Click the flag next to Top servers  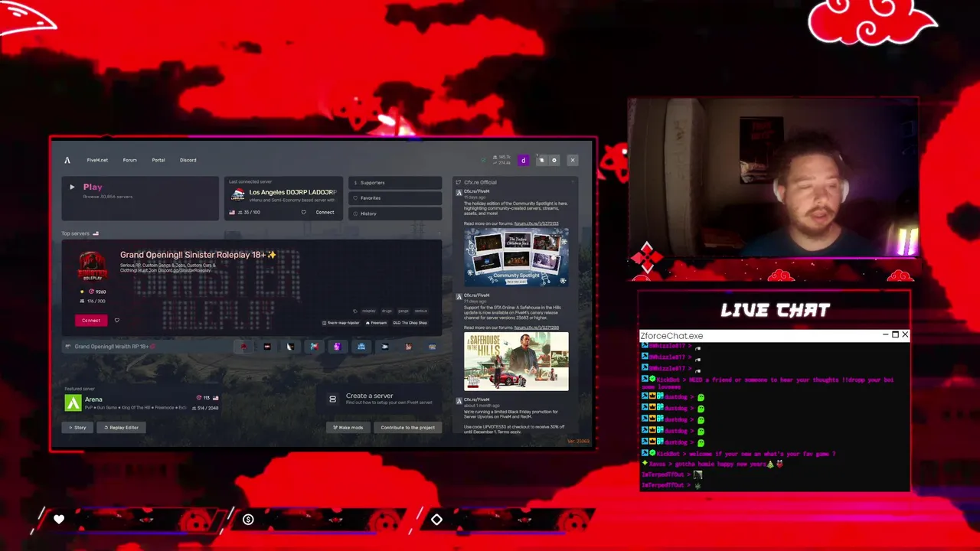click(96, 233)
